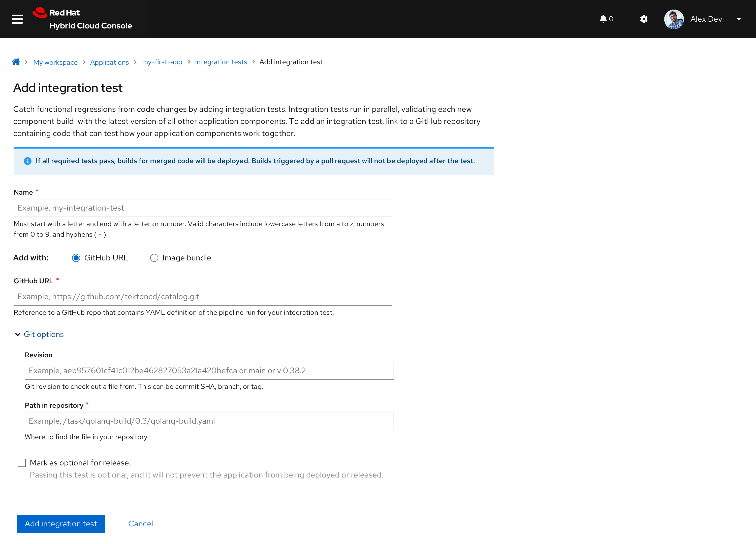Open the hamburger navigation menu
Image resolution: width=756 pixels, height=544 pixels.
[17, 19]
